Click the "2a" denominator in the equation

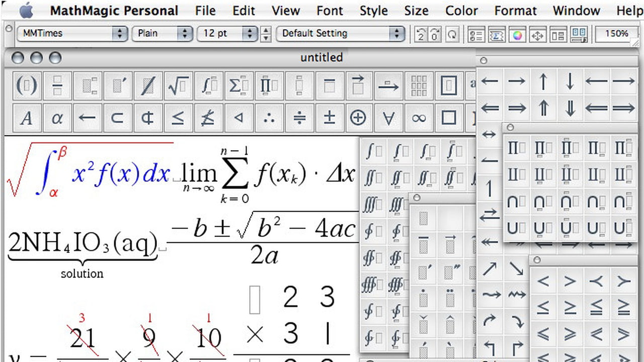(264, 256)
